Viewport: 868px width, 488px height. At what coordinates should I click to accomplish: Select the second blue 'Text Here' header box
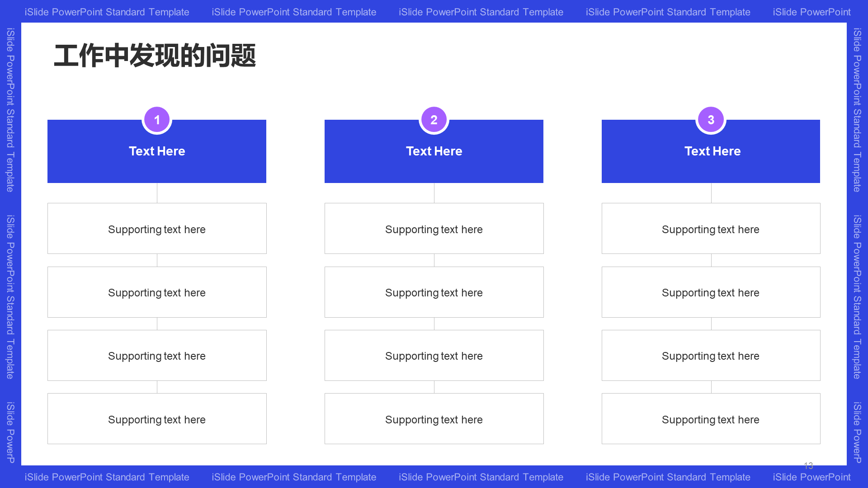coord(434,151)
